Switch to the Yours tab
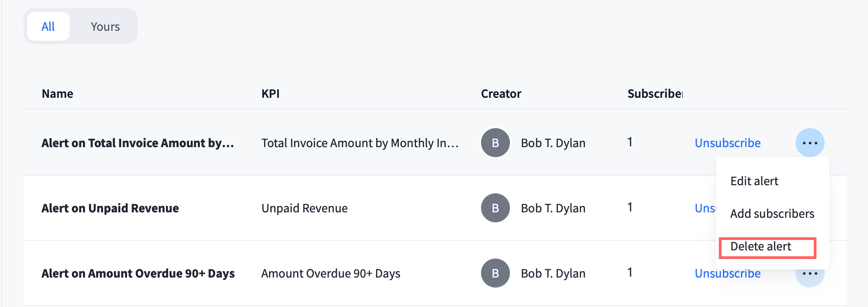Screen dimensions: 868x307 pos(105,27)
